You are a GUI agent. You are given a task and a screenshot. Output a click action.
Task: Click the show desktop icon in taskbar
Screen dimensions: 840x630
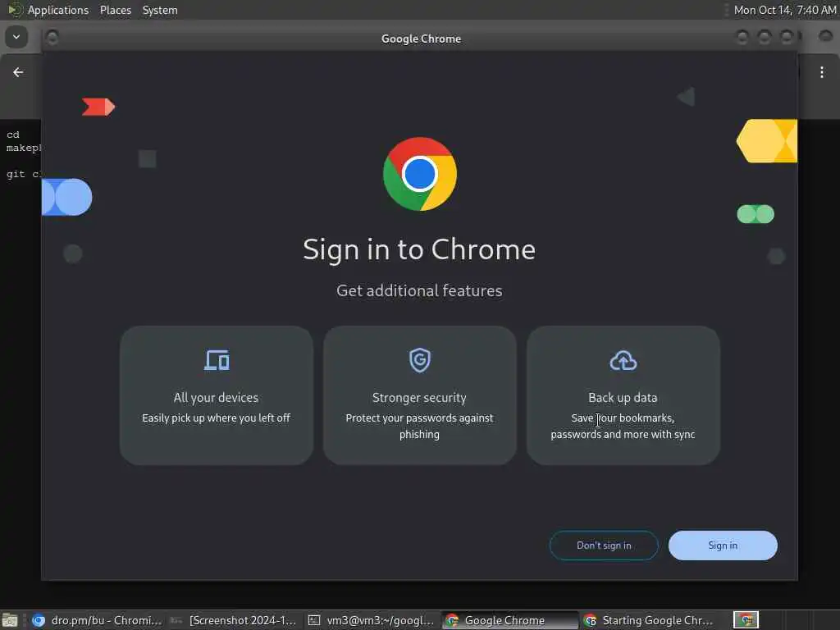(x=10, y=620)
